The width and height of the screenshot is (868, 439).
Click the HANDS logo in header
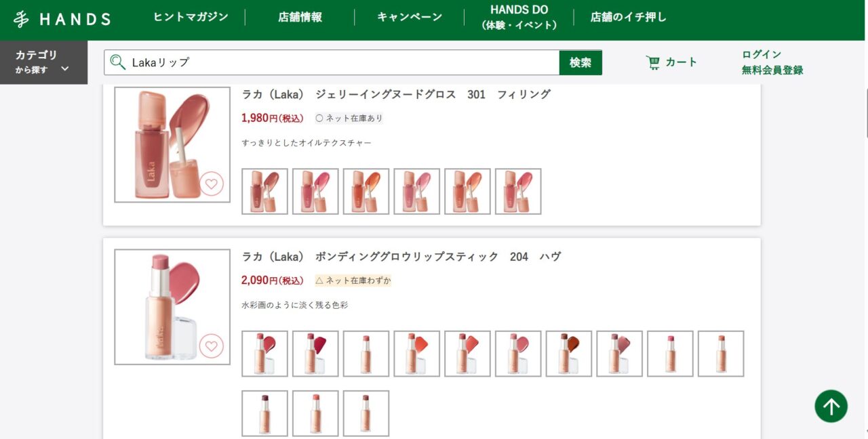(62, 19)
